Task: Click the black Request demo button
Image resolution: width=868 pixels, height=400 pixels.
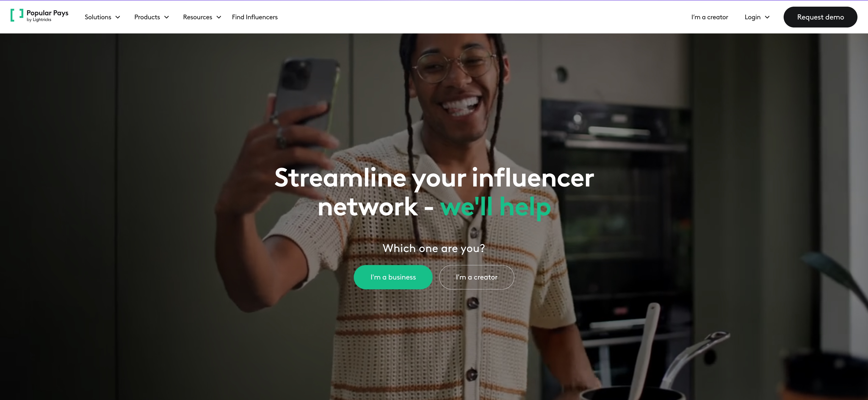Action: (x=820, y=17)
